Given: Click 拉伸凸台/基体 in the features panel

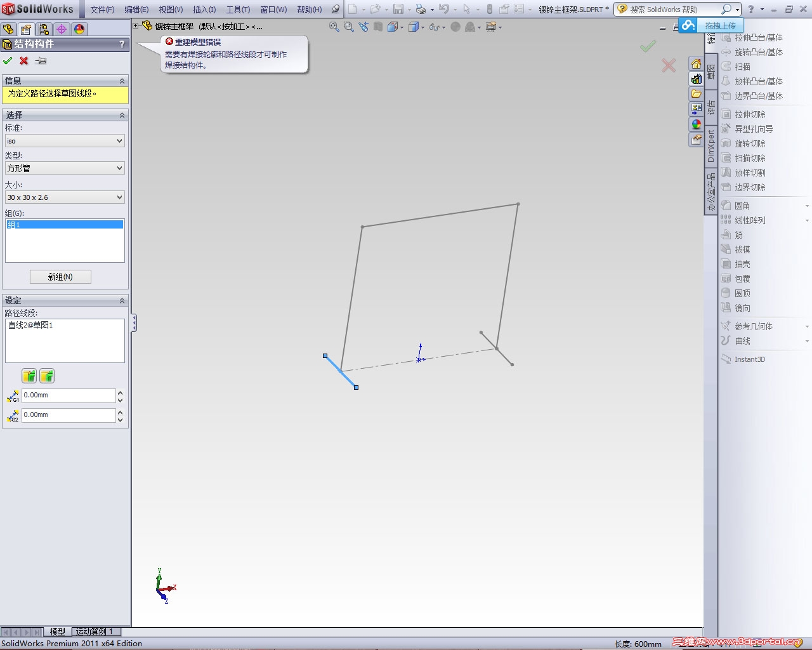Looking at the screenshot, I should click(752, 37).
